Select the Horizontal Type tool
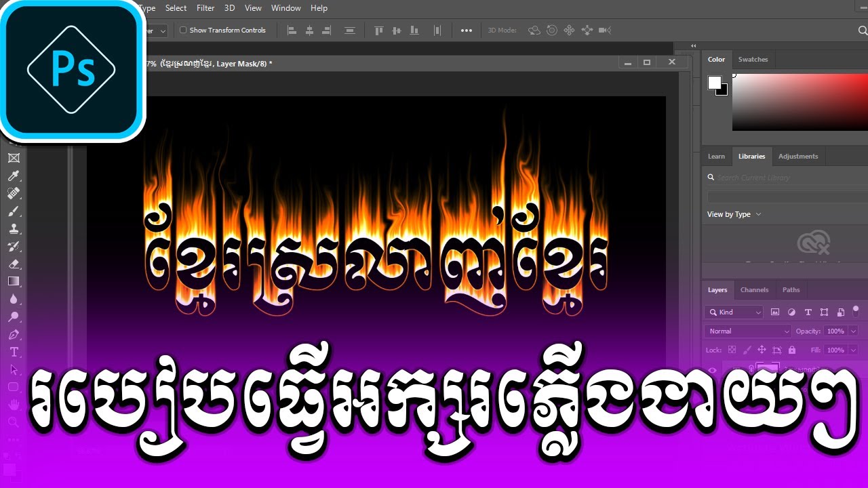Screen dimensions: 868x488 click(14, 352)
